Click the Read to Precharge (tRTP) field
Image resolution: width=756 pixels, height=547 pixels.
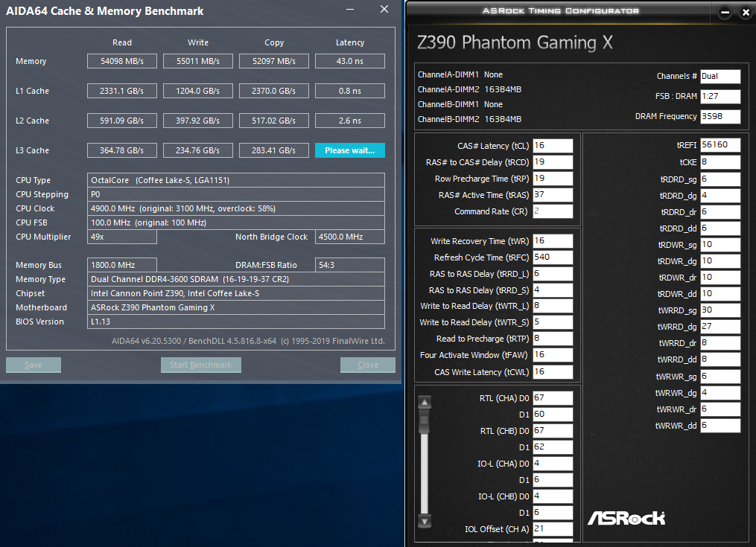coord(553,339)
